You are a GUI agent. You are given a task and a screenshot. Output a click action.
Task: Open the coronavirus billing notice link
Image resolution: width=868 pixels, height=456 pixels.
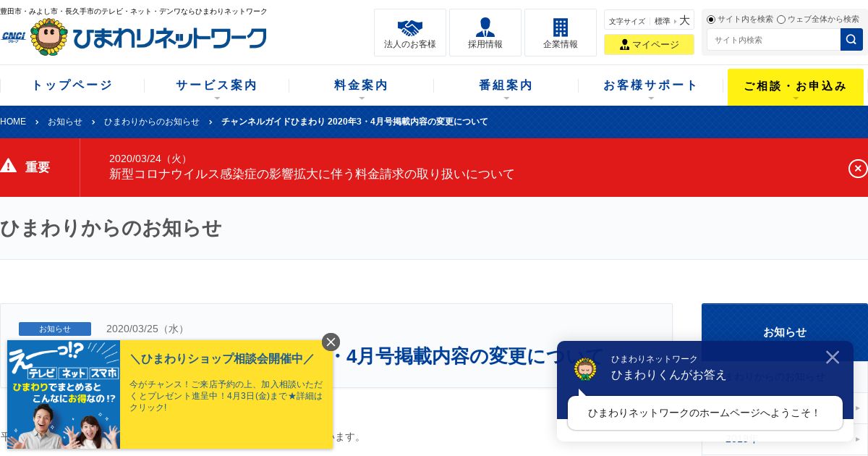(x=312, y=174)
